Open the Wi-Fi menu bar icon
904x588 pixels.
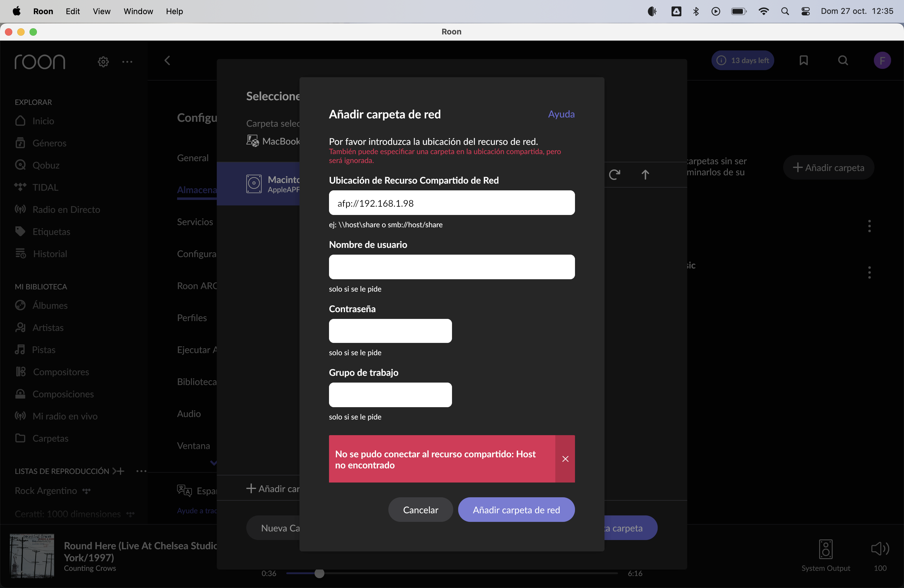tap(763, 11)
